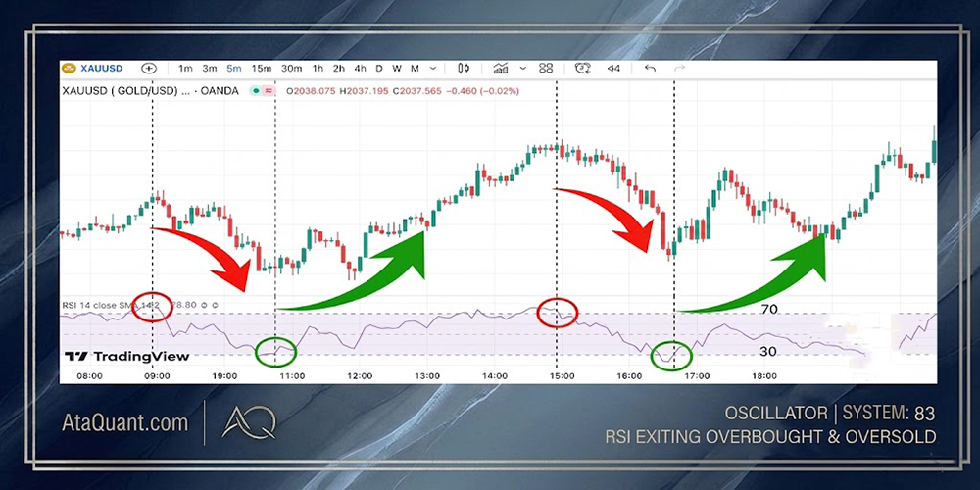Viewport: 980px width, 490px height.
Task: Open the AtaQuant.com link
Action: pos(125,421)
